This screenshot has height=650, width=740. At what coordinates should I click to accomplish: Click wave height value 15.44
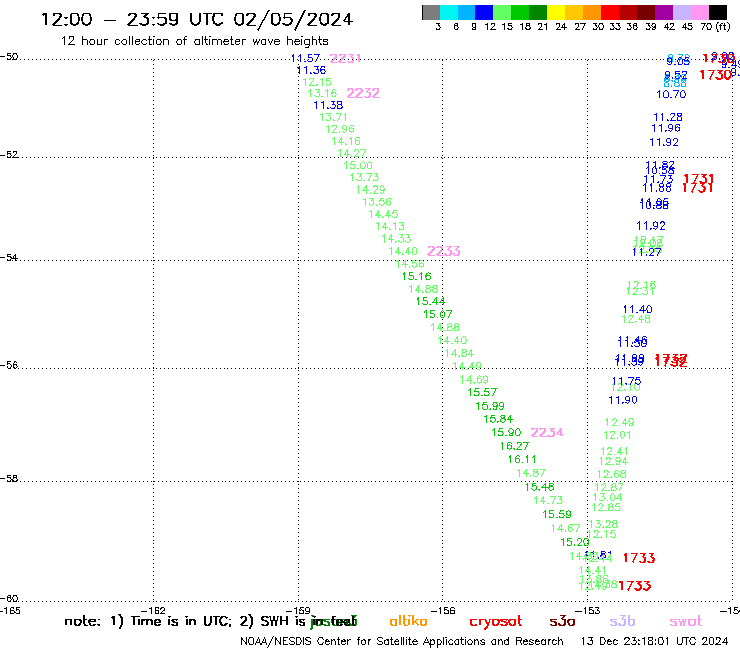tap(430, 301)
